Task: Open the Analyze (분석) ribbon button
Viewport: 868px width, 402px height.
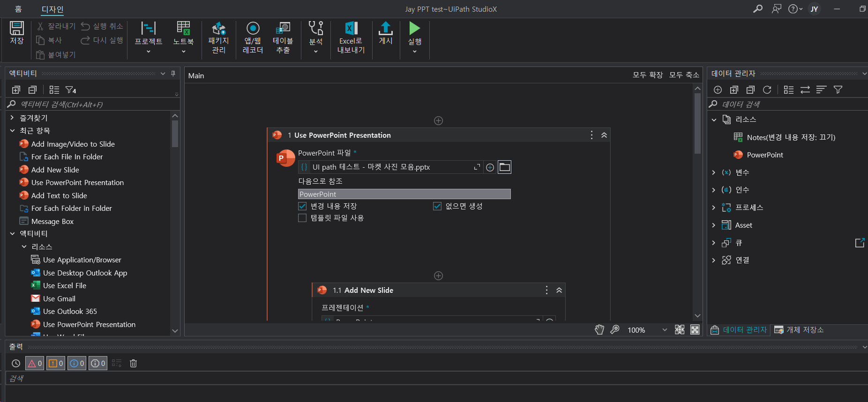Action: 316,37
